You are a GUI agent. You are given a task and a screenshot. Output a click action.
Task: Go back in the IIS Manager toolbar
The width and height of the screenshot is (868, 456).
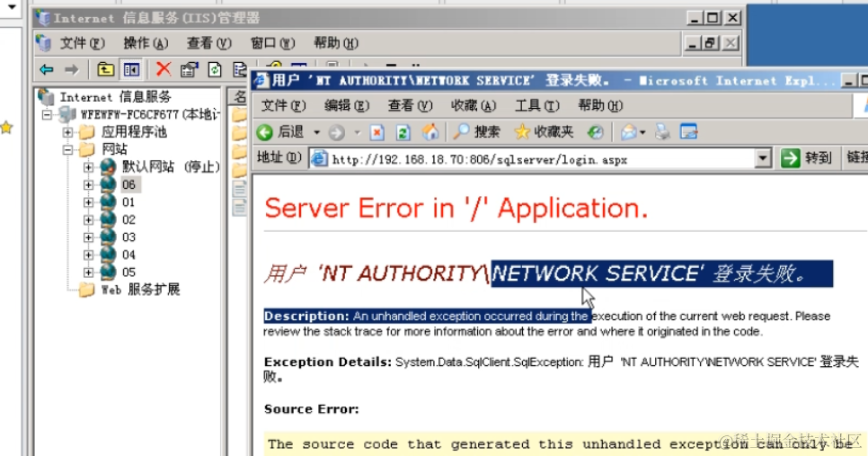point(47,69)
